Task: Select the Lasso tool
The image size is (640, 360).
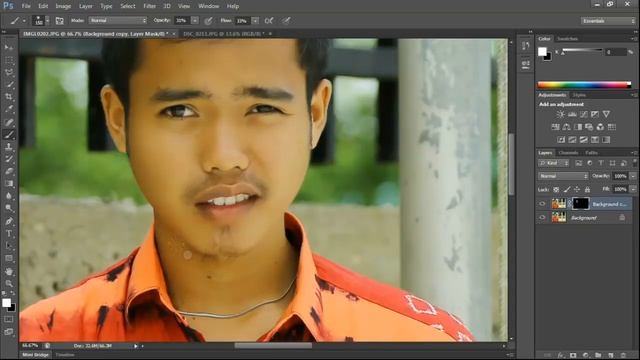Action: tap(9, 72)
